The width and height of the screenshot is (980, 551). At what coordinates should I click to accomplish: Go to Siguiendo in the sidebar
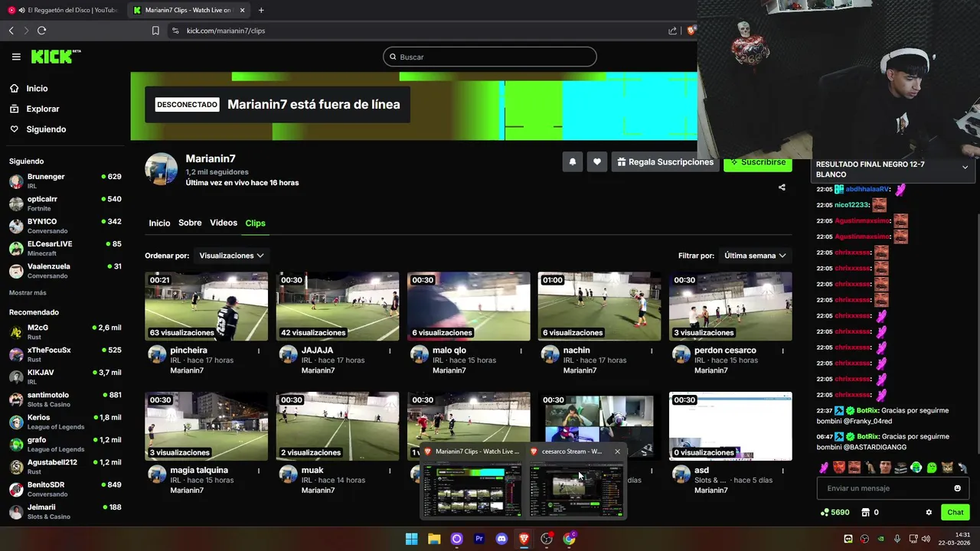tap(46, 129)
